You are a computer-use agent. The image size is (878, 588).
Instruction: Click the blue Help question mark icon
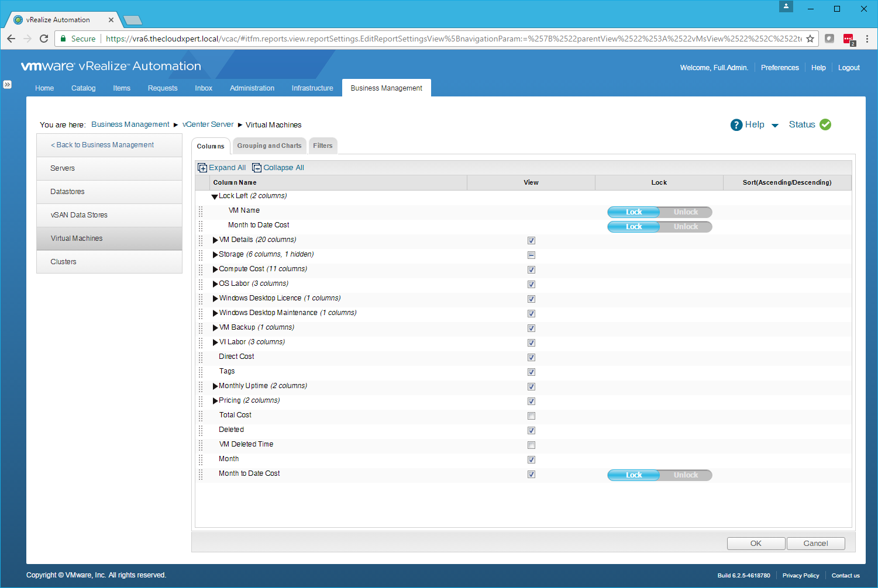pyautogui.click(x=736, y=124)
